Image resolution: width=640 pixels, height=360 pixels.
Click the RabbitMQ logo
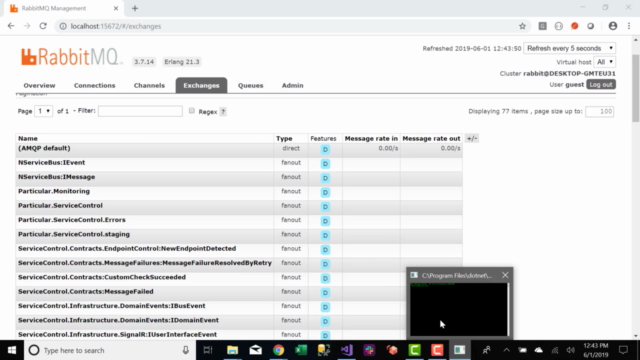coord(71,57)
